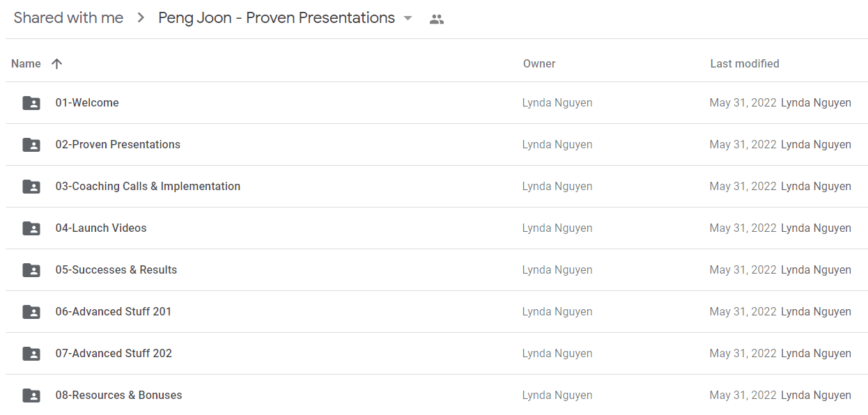Click the Last modified column header
This screenshot has width=868, height=415.
point(745,63)
